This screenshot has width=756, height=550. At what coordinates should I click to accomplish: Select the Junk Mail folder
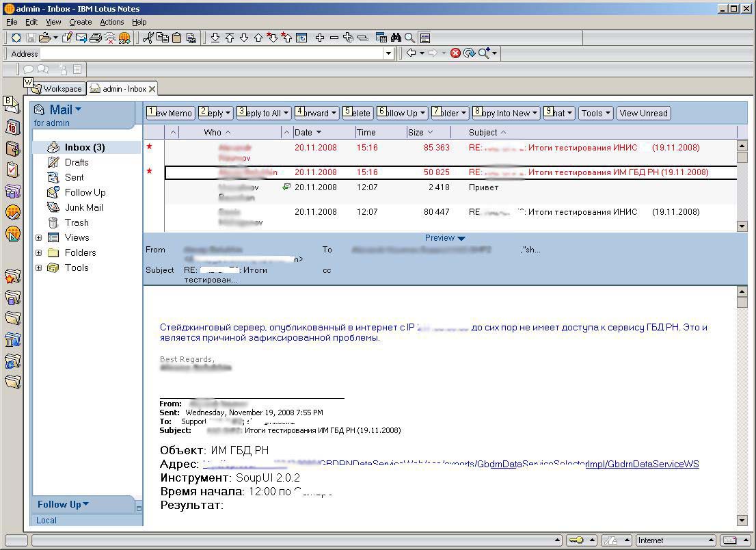[x=83, y=207]
